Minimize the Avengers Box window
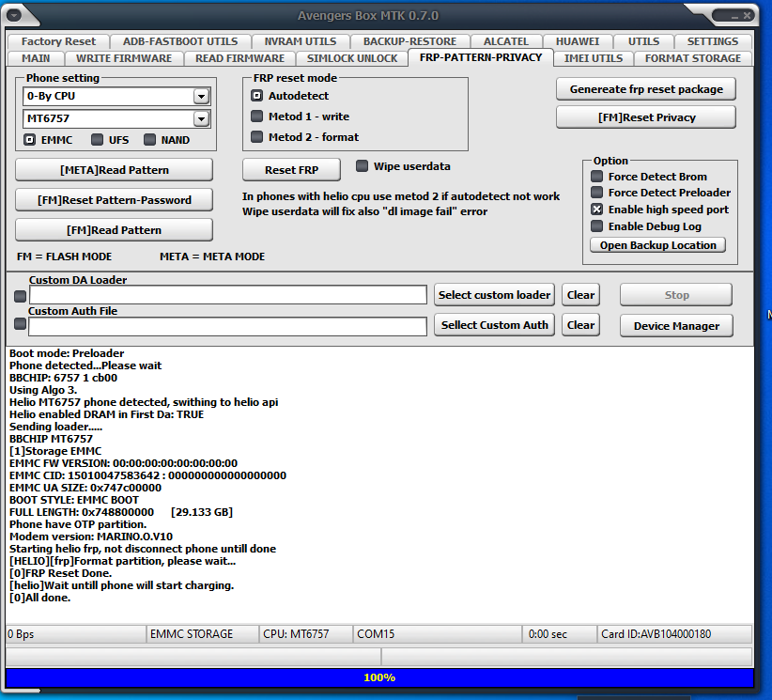The width and height of the screenshot is (772, 700). click(734, 16)
